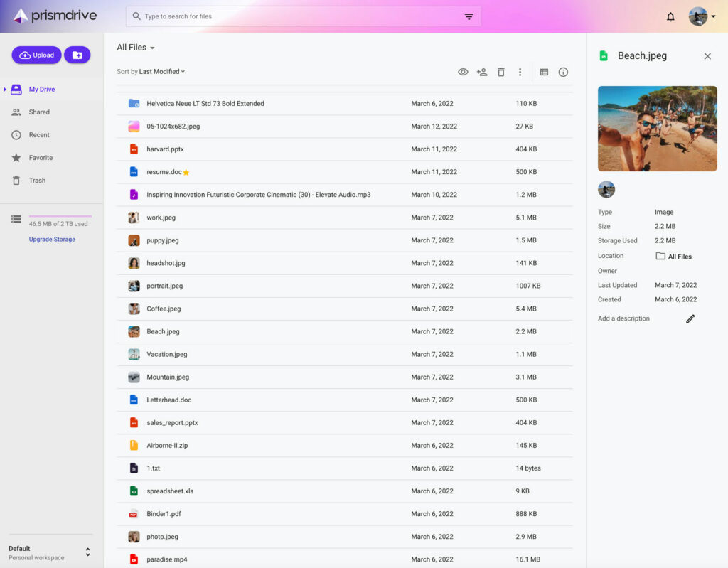Open the Beach.jpeg preview with the eye icon

(x=463, y=72)
